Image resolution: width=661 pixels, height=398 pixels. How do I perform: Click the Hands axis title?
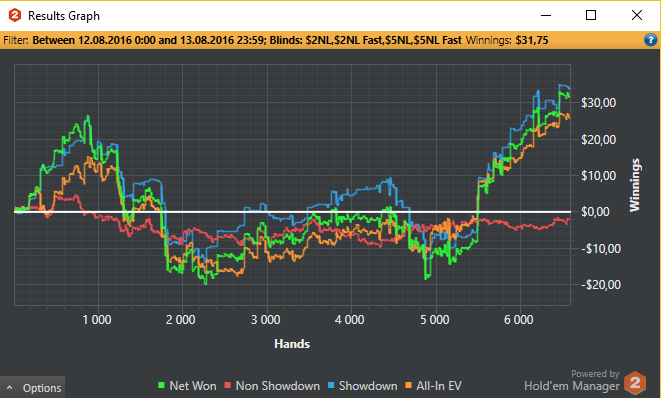(292, 344)
